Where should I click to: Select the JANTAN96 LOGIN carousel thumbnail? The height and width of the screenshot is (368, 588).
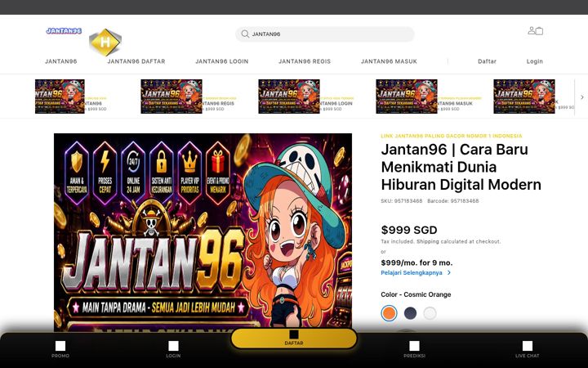click(x=289, y=96)
